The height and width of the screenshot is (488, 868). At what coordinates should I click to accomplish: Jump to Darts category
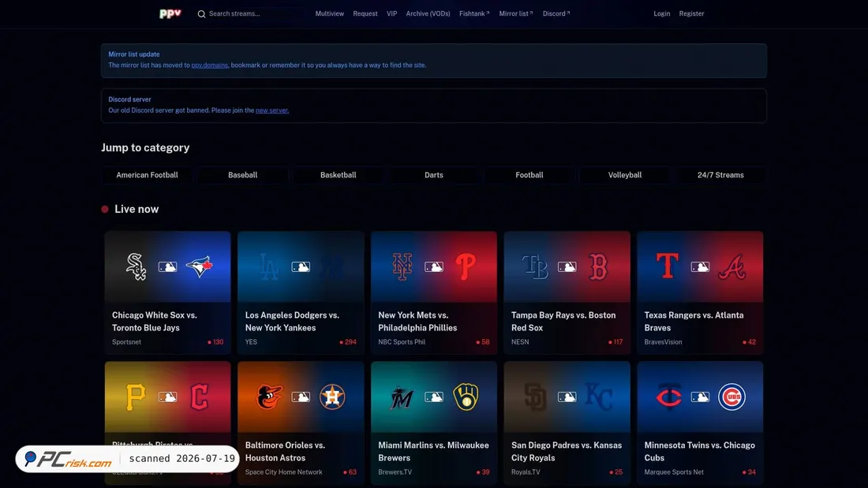coord(434,175)
